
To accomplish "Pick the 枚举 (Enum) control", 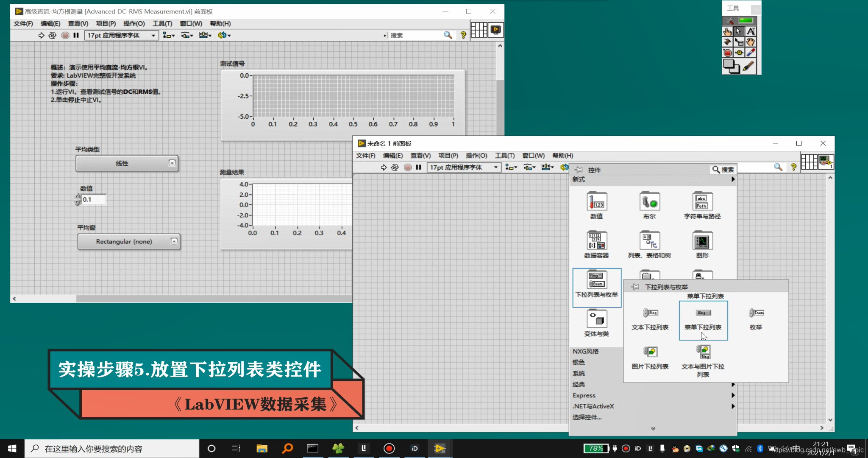I will pyautogui.click(x=756, y=320).
